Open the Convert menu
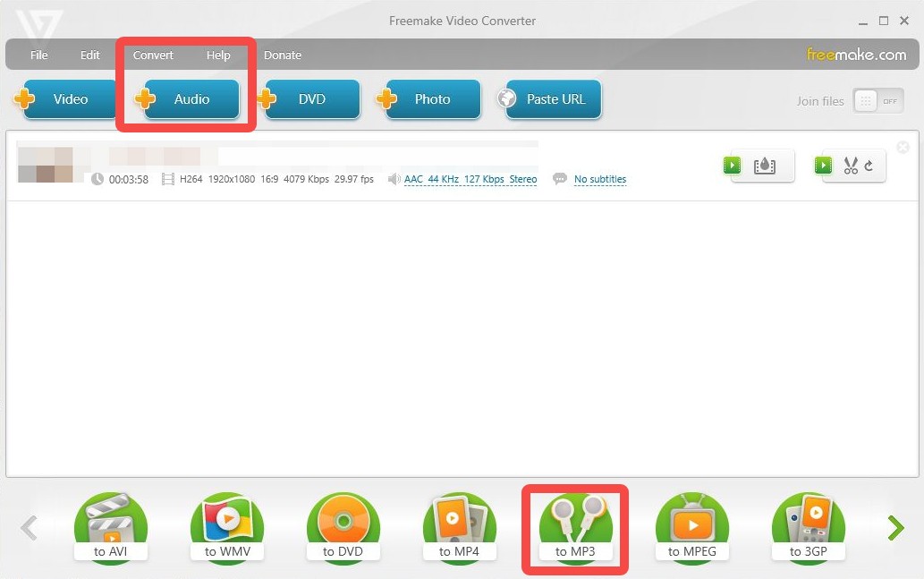Viewport: 924px width, 579px height. (153, 55)
